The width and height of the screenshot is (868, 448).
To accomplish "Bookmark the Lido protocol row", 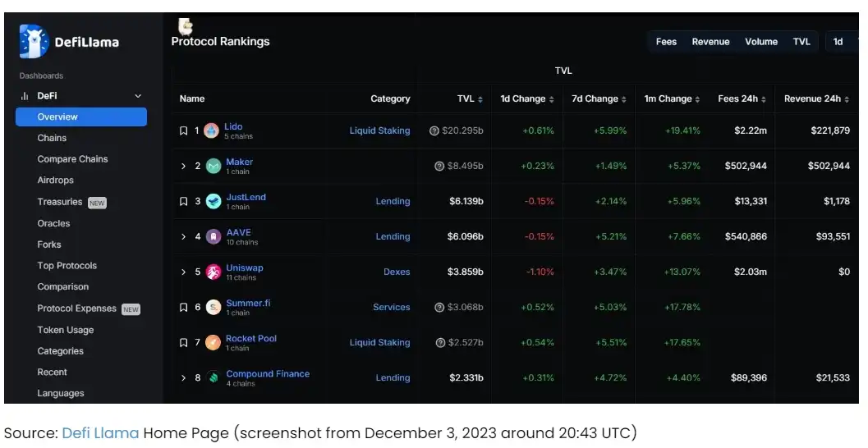I will pos(184,131).
